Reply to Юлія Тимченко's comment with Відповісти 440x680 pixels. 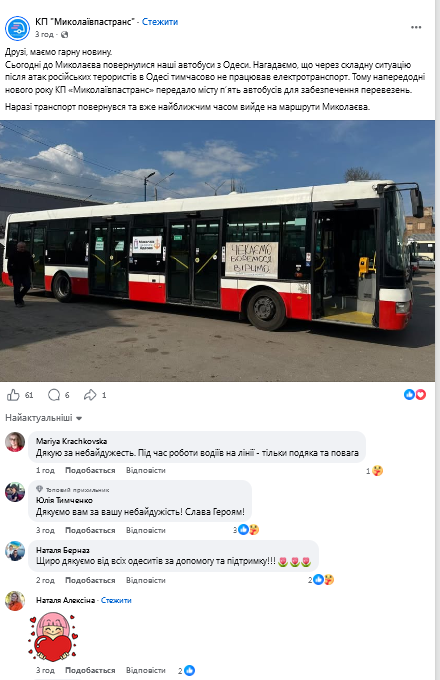(x=146, y=530)
